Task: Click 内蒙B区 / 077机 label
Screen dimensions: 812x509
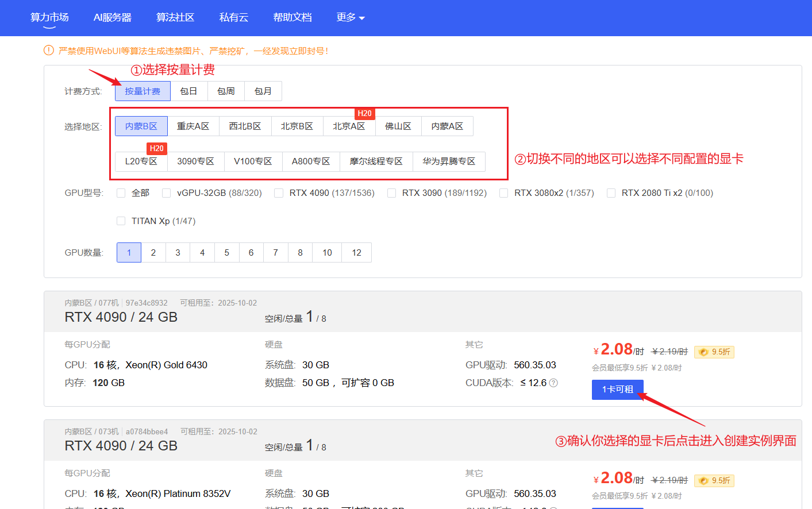Action: [x=92, y=303]
